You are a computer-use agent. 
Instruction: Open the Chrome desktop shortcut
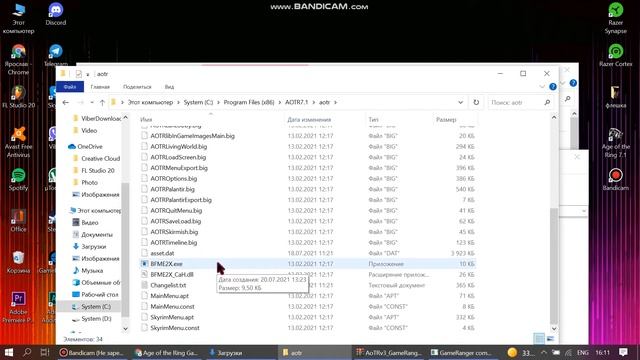coord(18,60)
